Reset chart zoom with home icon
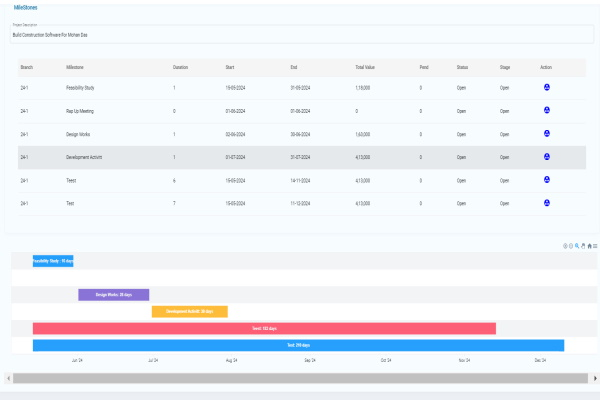Screen dimensions: 600x400 point(590,245)
